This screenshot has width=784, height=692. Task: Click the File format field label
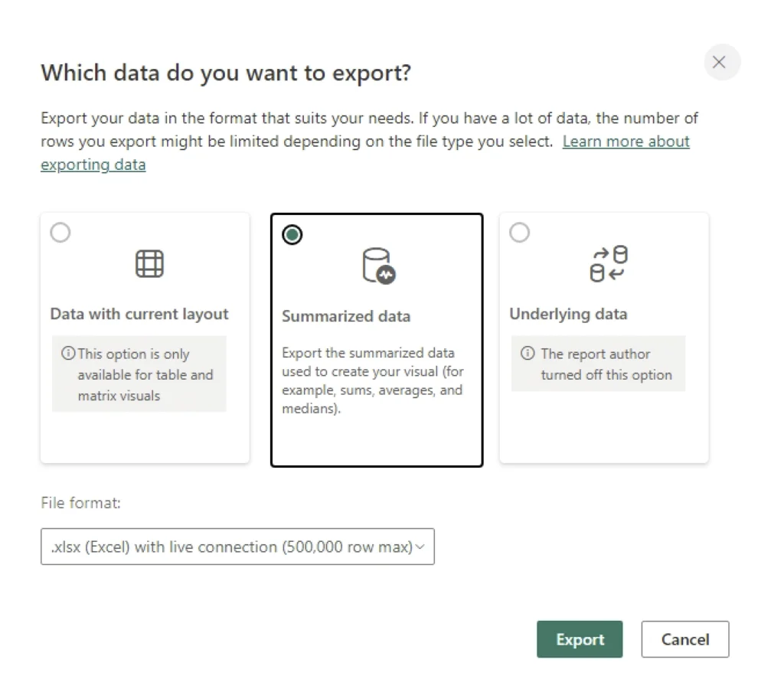coord(80,503)
